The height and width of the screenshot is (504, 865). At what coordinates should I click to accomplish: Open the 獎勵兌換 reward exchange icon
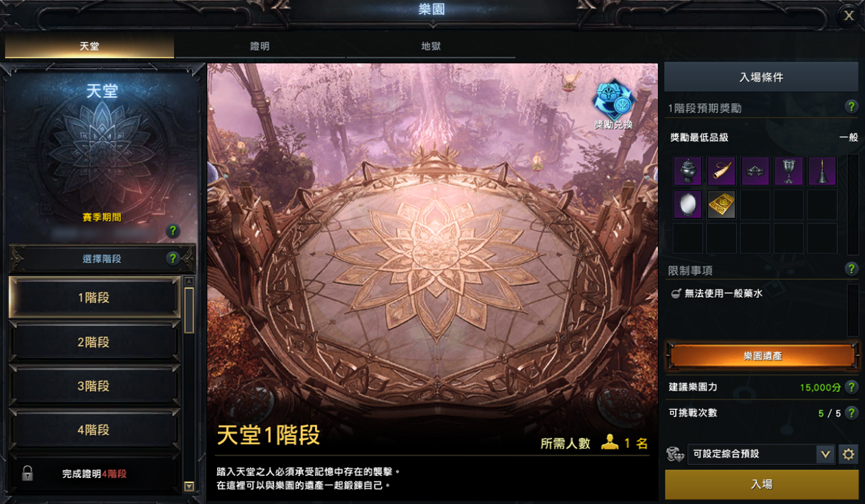pos(614,101)
